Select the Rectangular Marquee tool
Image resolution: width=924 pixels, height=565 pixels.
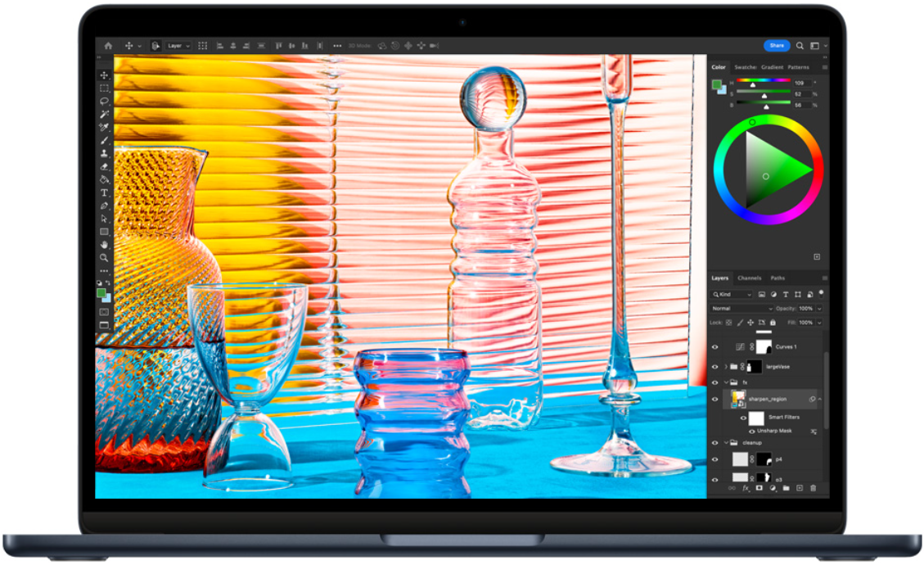(104, 88)
